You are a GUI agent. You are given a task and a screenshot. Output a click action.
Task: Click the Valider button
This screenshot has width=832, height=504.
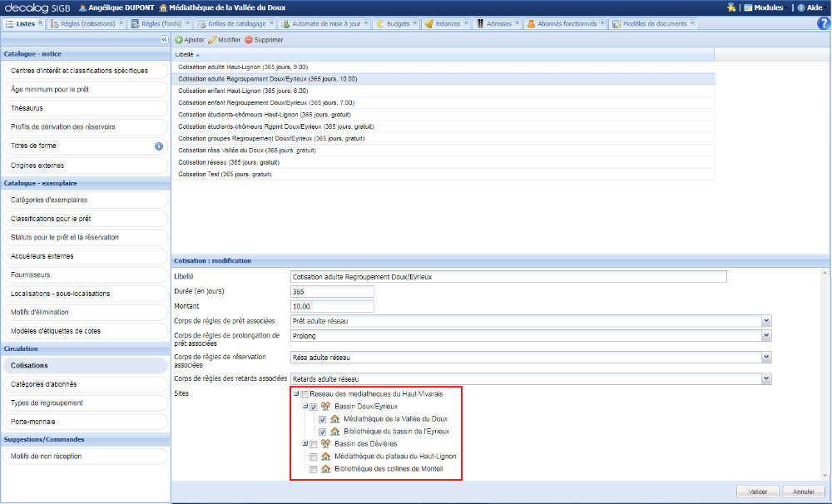coord(756,491)
